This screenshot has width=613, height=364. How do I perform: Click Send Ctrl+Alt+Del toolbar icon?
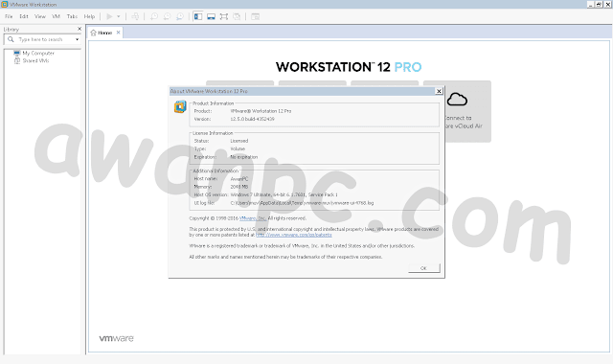click(x=135, y=16)
